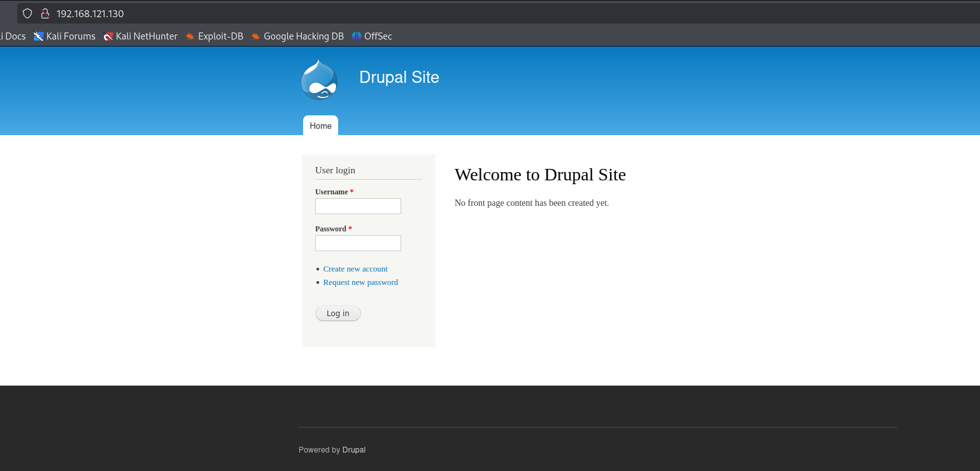Open the Google Hacking DB bookmark
This screenshot has width=980, height=471.
[x=297, y=36]
